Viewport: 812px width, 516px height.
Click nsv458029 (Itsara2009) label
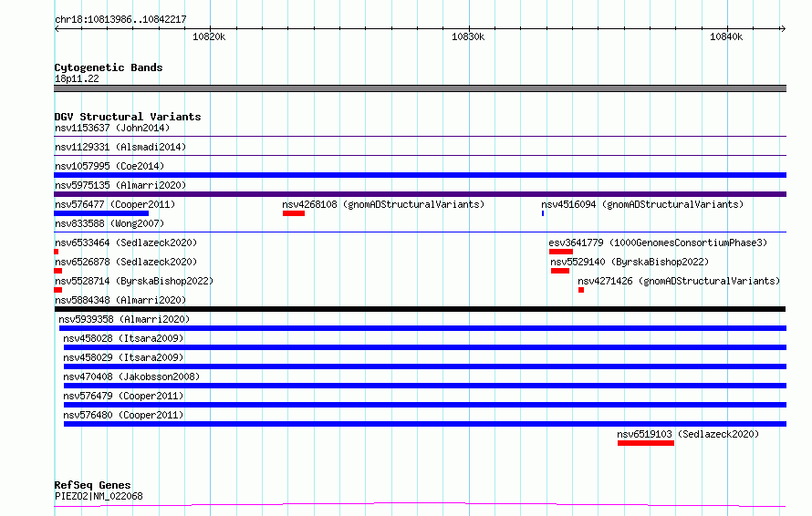pos(123,357)
